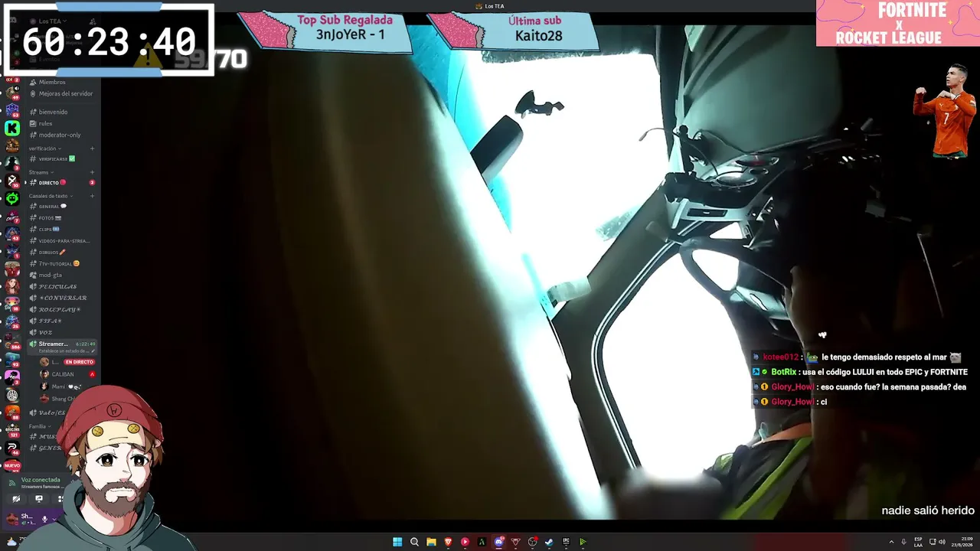Screen dimensions: 980x551
Task: Click the EN DIRECTO live badge
Action: click(x=79, y=362)
